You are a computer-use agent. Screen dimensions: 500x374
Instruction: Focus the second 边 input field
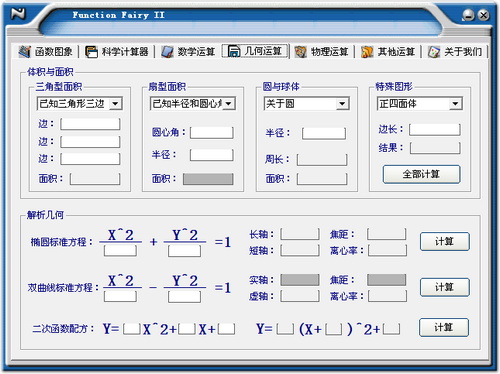tap(90, 141)
